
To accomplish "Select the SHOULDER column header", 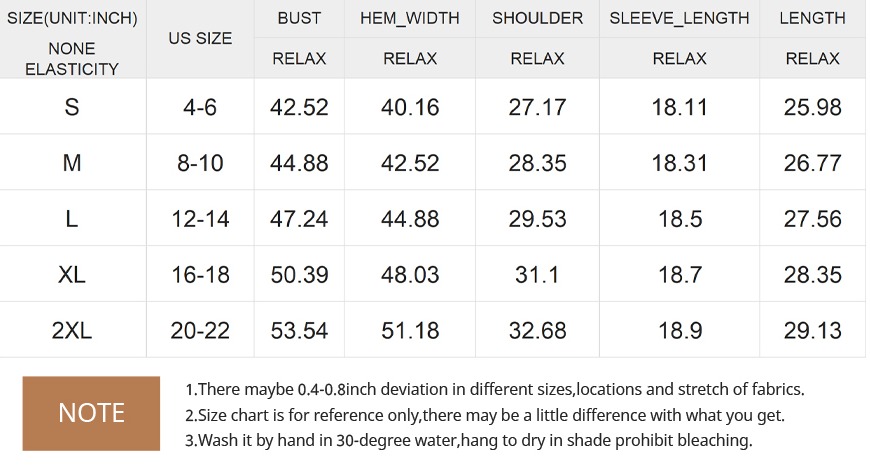I will (538, 18).
